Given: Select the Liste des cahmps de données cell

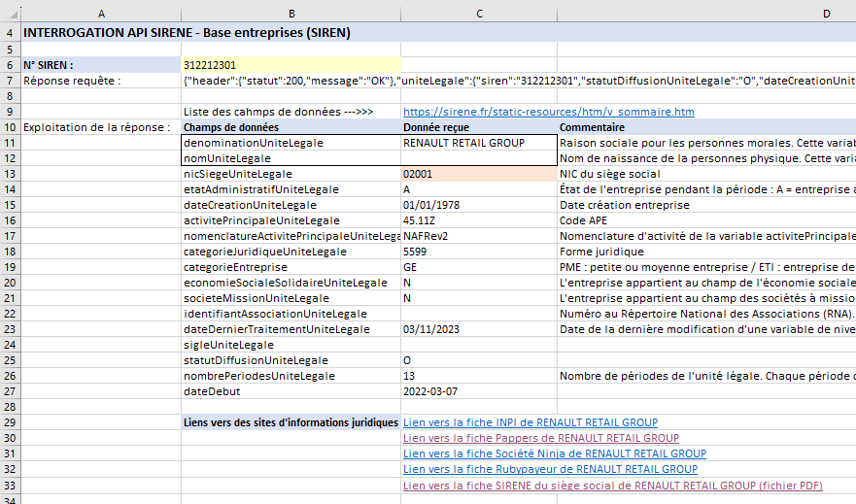Looking at the screenshot, I should click(291, 112).
